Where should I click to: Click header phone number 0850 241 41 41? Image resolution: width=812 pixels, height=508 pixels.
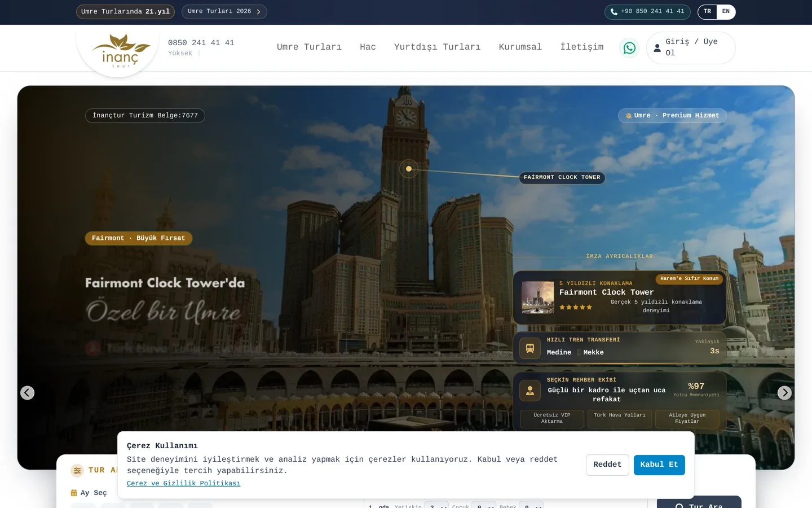pyautogui.click(x=201, y=43)
